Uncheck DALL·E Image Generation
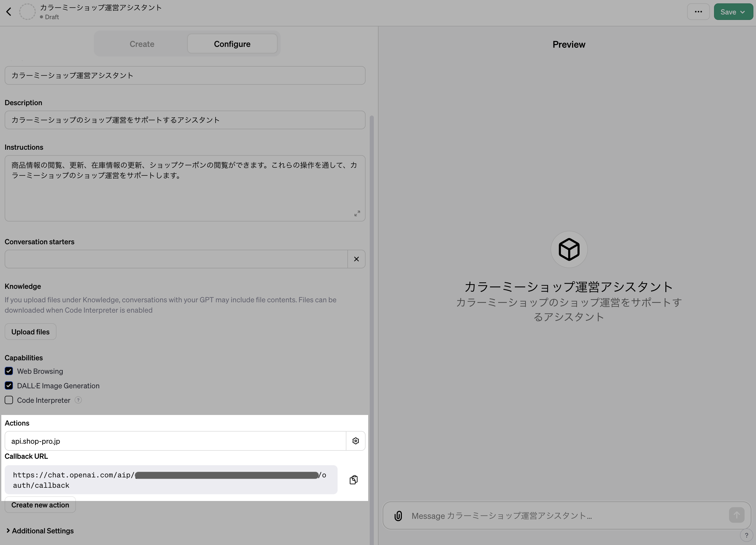756x545 pixels. coord(9,385)
